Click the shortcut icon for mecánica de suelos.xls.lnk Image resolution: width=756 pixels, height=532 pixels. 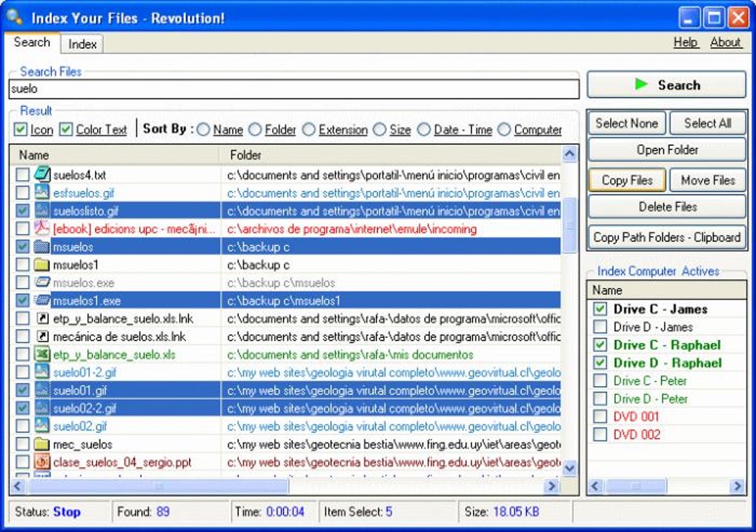(42, 336)
